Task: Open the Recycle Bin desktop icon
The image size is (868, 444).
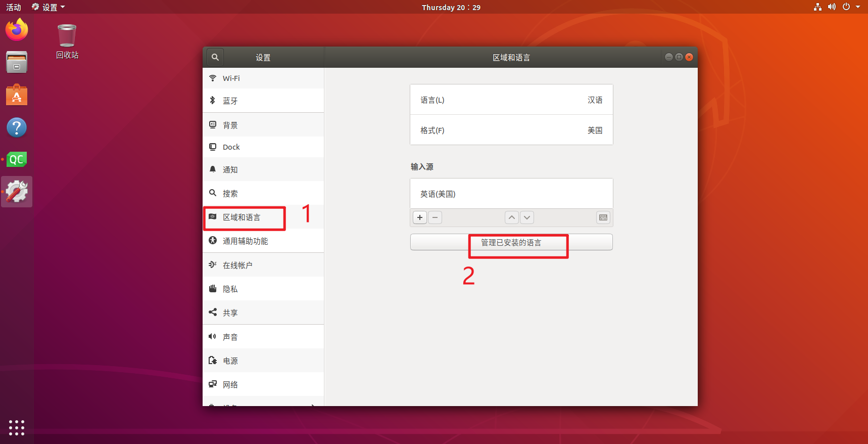Action: [67, 41]
